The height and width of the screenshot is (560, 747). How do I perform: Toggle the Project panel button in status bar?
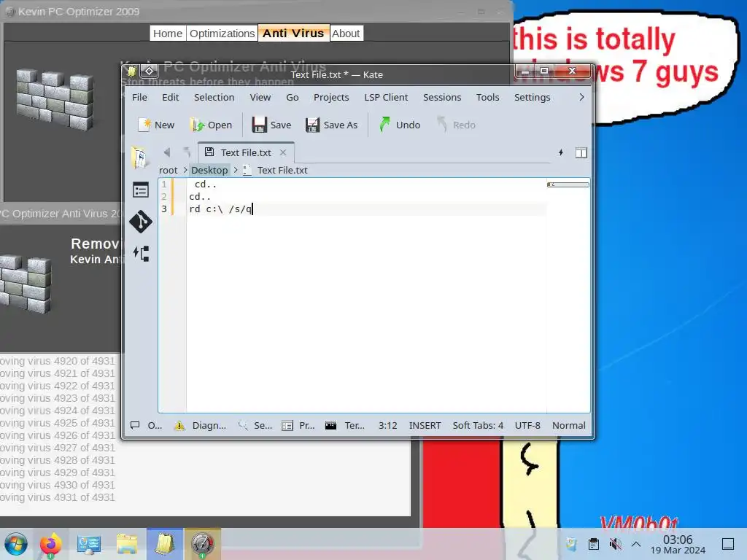(298, 425)
